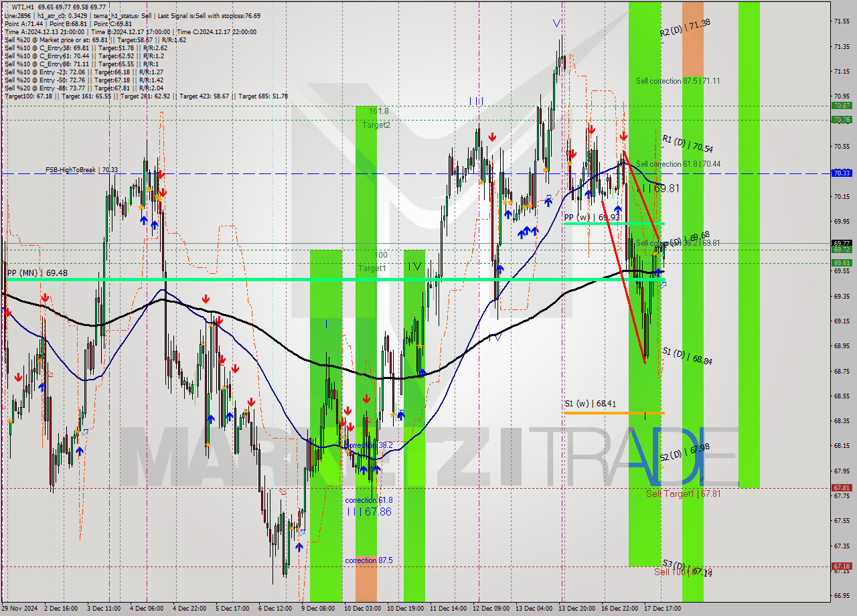This screenshot has width=857, height=616.
Task: Click the blue 'correction 61.8' label
Action: [x=369, y=500]
